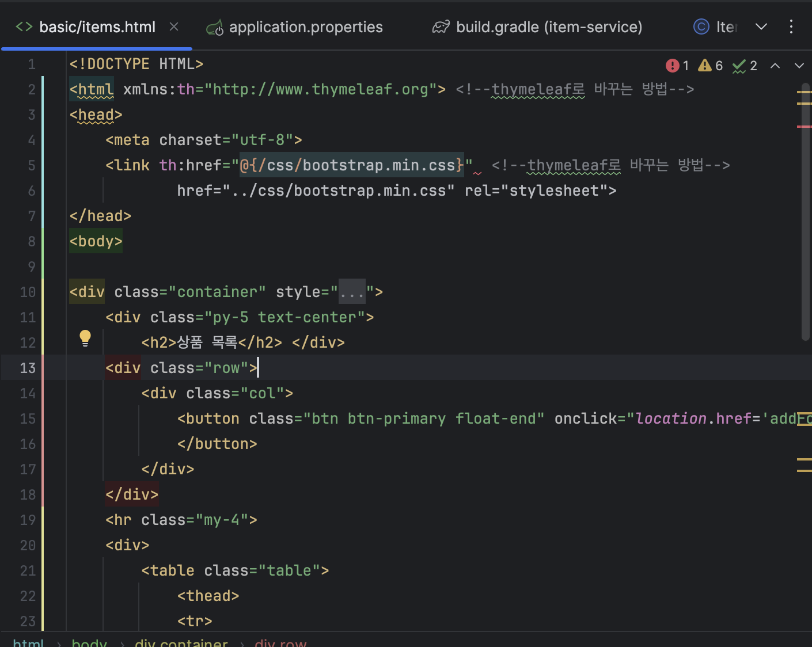Open the partially hidden Item class tab
This screenshot has width=812, height=647.
715,26
